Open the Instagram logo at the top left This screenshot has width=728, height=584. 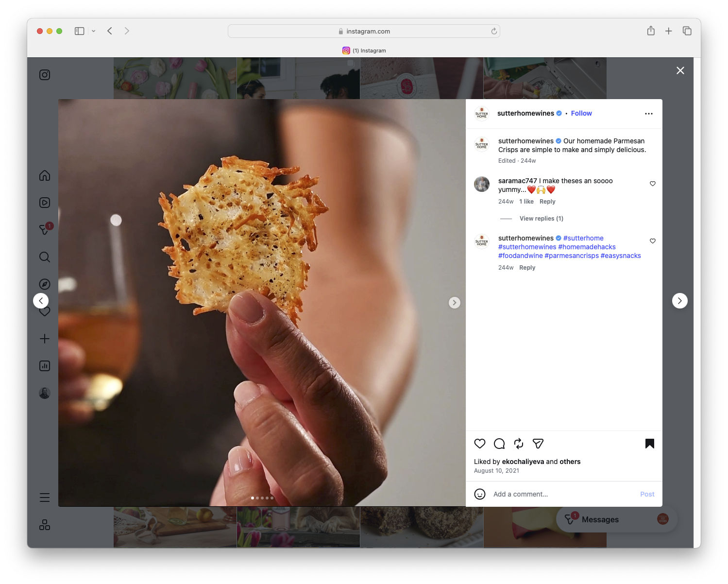[44, 75]
